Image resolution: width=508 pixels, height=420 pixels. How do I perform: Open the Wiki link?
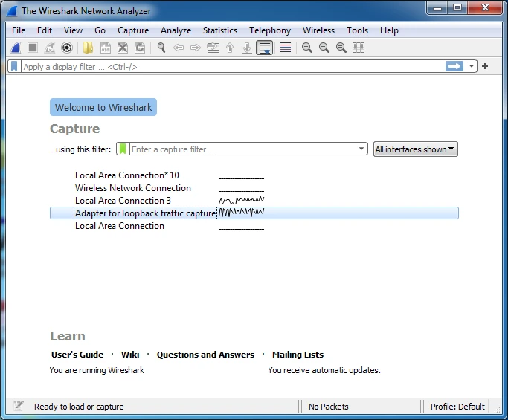(x=130, y=355)
